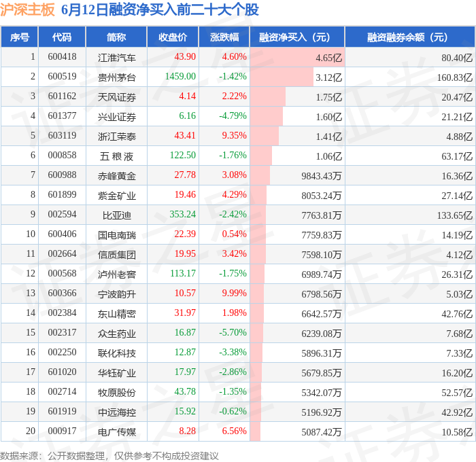Select stock name 众生药业
This screenshot has width=476, height=462.
click(116, 334)
